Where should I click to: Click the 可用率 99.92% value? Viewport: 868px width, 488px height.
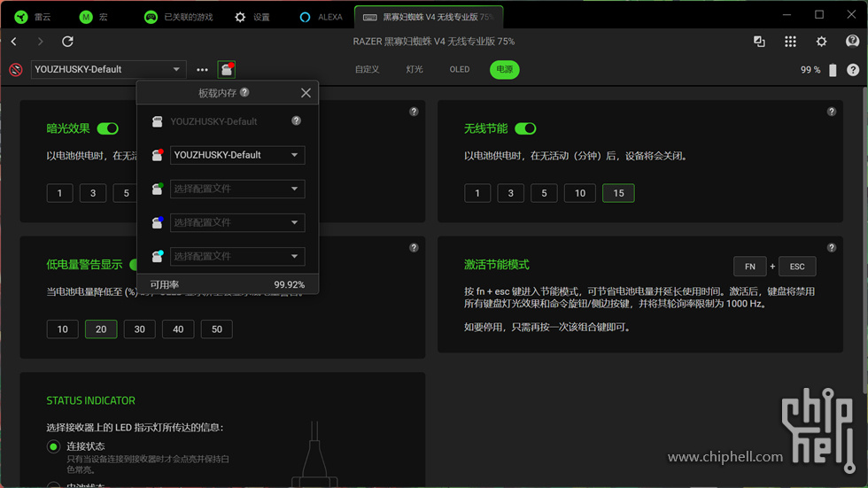[x=289, y=285]
